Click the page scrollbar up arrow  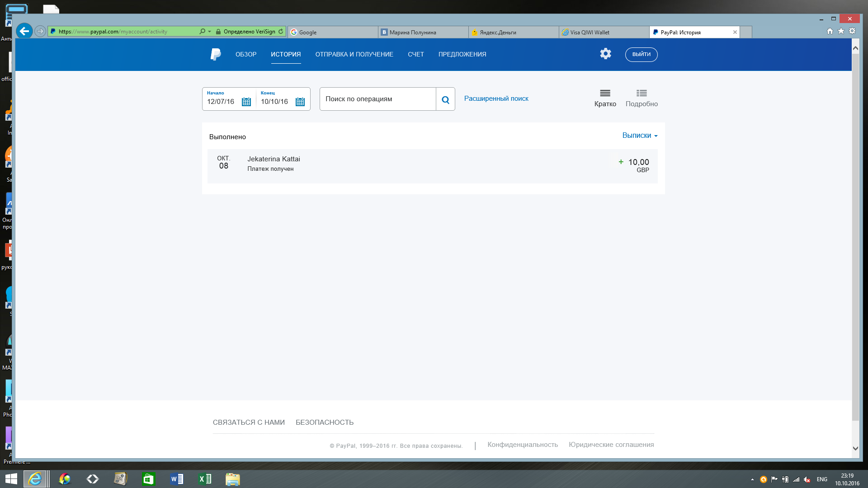coord(855,48)
